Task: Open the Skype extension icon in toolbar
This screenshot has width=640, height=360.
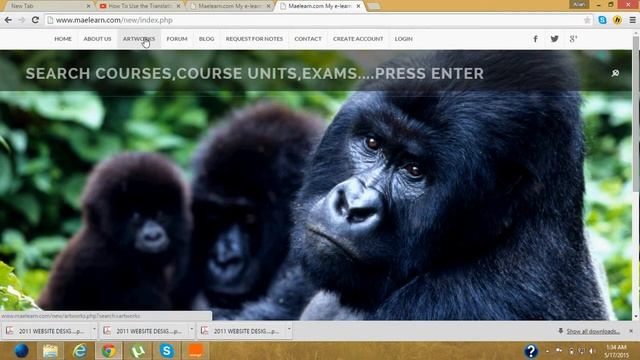Action: click(x=602, y=20)
